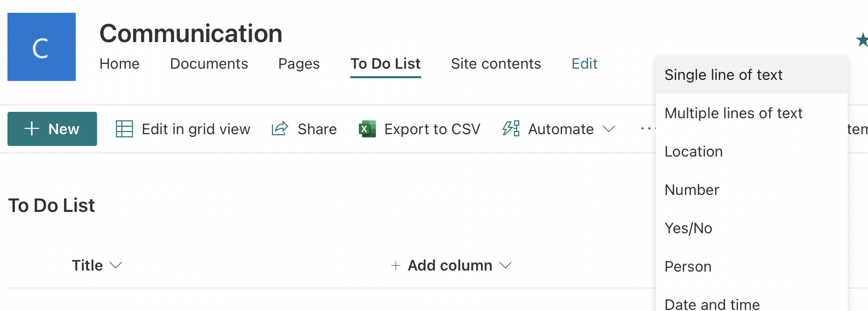Expand the Automate dropdown chevron
This screenshot has width=868, height=311.
(609, 129)
